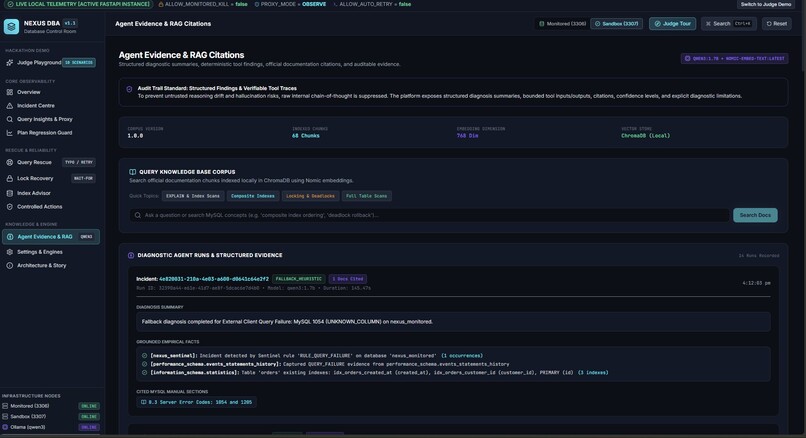
Task: Click the Settings & Engines gear icon
Action: (9, 252)
